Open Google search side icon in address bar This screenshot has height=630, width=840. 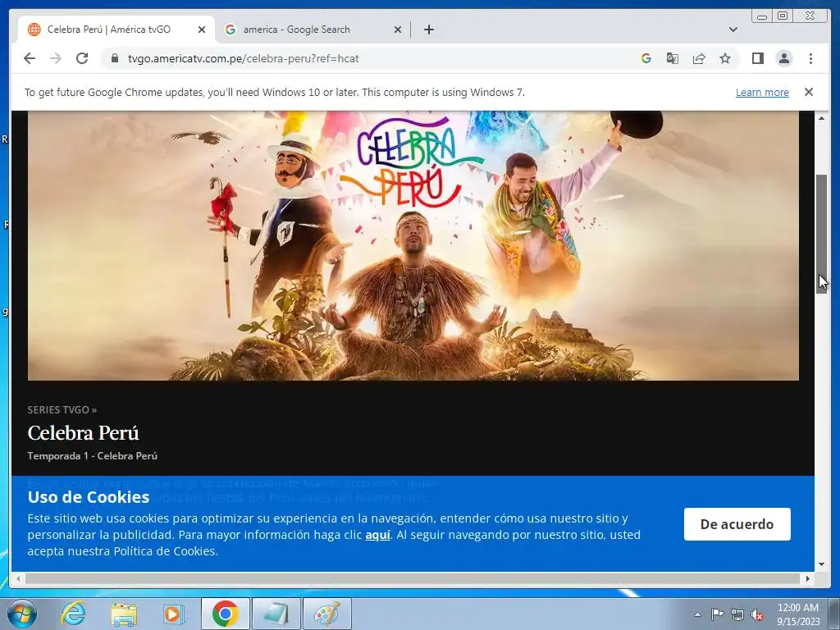[646, 58]
